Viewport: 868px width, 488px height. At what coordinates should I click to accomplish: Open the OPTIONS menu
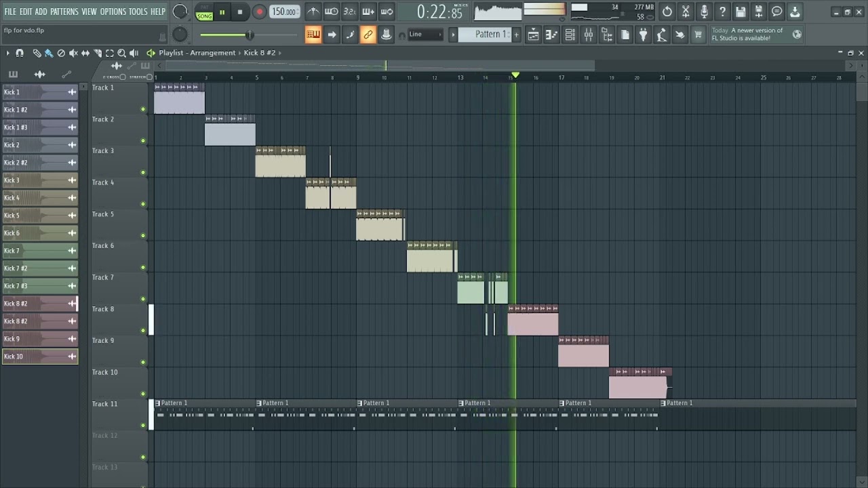click(113, 12)
